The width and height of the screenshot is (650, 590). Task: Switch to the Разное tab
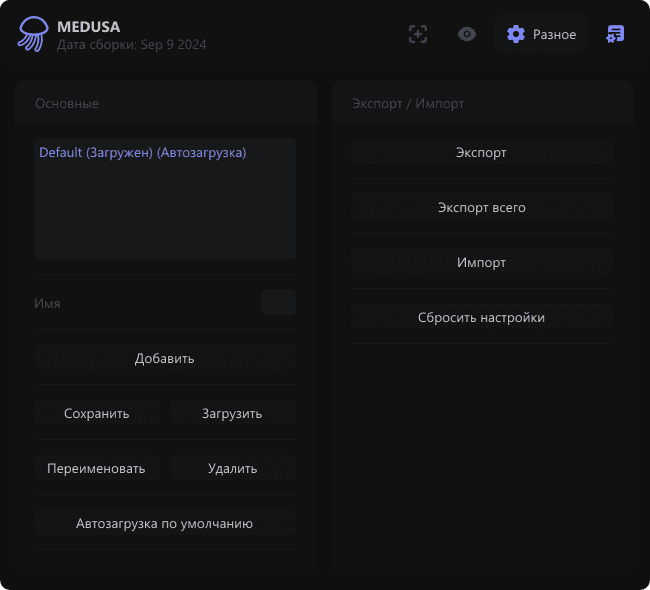coord(554,34)
